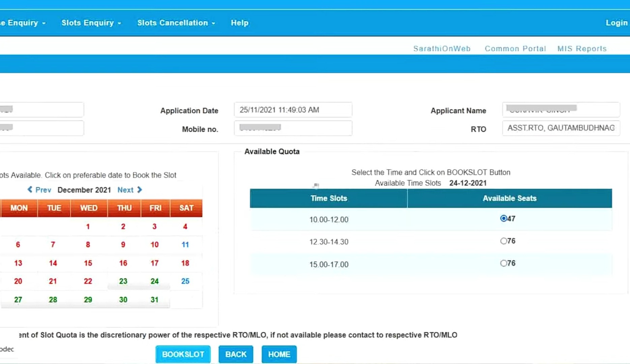
Task: Select the 12.30-14.30 slot radio button
Action: [x=503, y=241]
